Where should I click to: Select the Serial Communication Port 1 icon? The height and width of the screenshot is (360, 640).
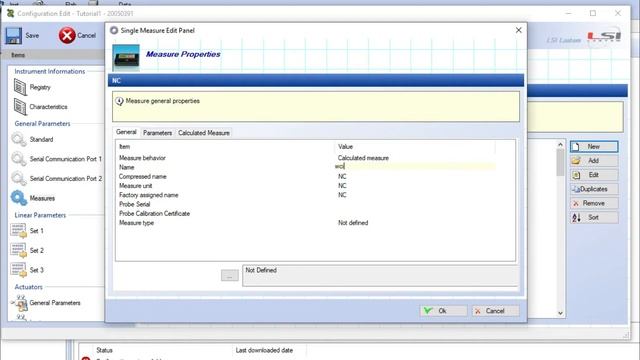(19, 159)
